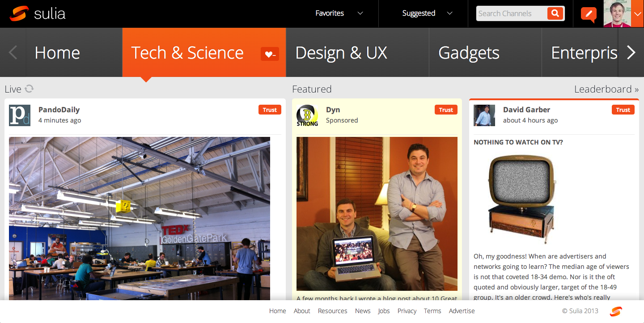Screen dimensions: 644x323
Task: Open the Dyn sponsor name
Action: point(333,110)
